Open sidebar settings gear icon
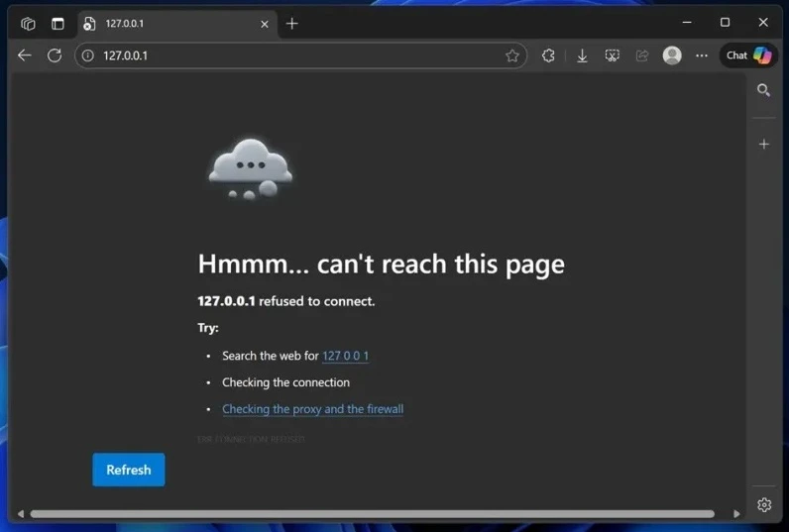 764,504
